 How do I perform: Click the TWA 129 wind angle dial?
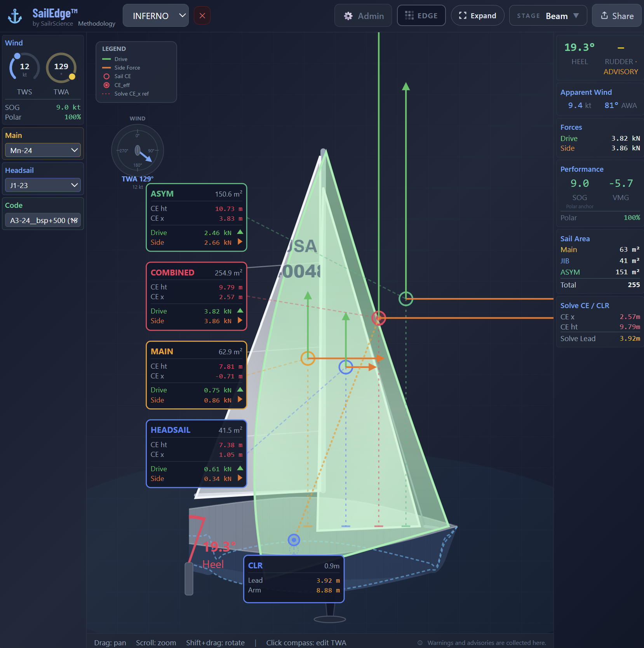[61, 68]
